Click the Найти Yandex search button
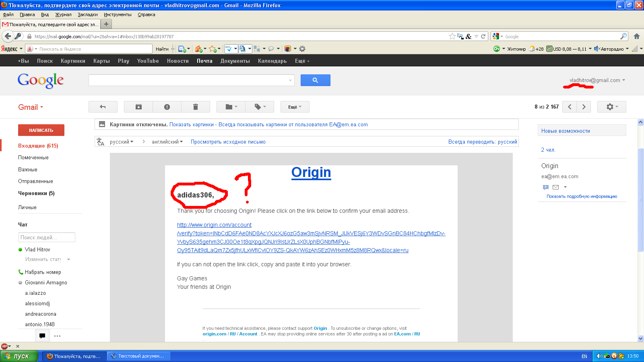Image resolution: width=644 pixels, height=362 pixels. pyautogui.click(x=162, y=49)
